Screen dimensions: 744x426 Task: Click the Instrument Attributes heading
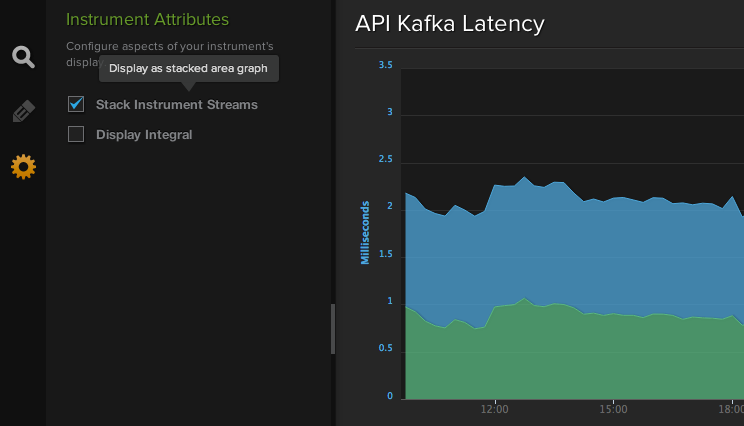click(147, 19)
